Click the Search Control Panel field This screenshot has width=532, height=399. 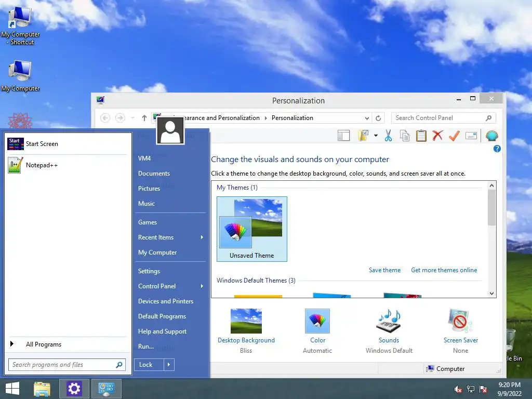pos(444,118)
